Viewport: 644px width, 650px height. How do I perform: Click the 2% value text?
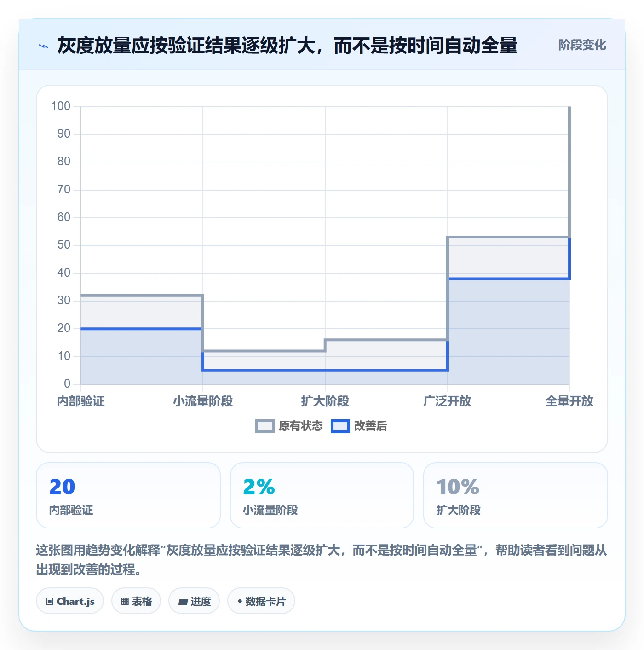point(259,487)
